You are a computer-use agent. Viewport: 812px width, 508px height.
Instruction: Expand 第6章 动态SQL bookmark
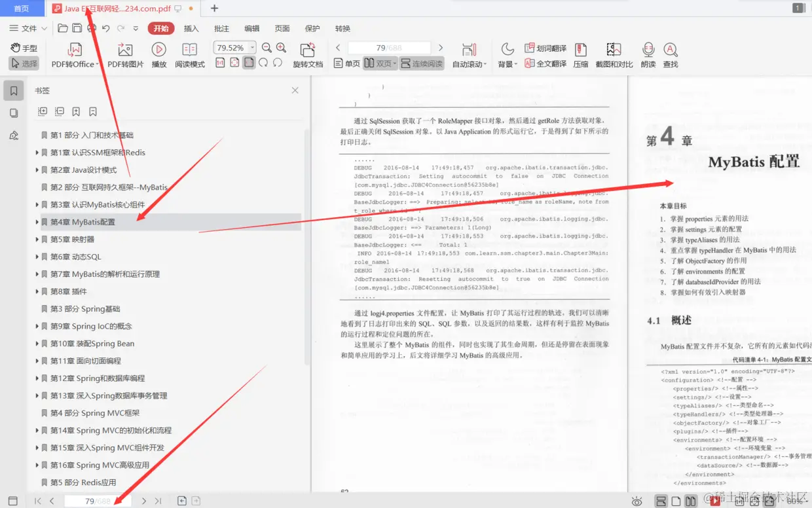(x=37, y=257)
